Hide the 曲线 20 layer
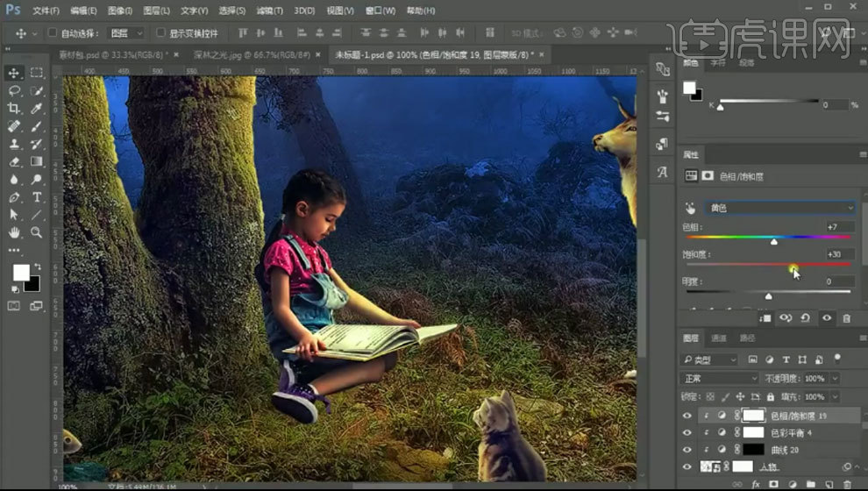Screen dimensions: 868x491 687,450
